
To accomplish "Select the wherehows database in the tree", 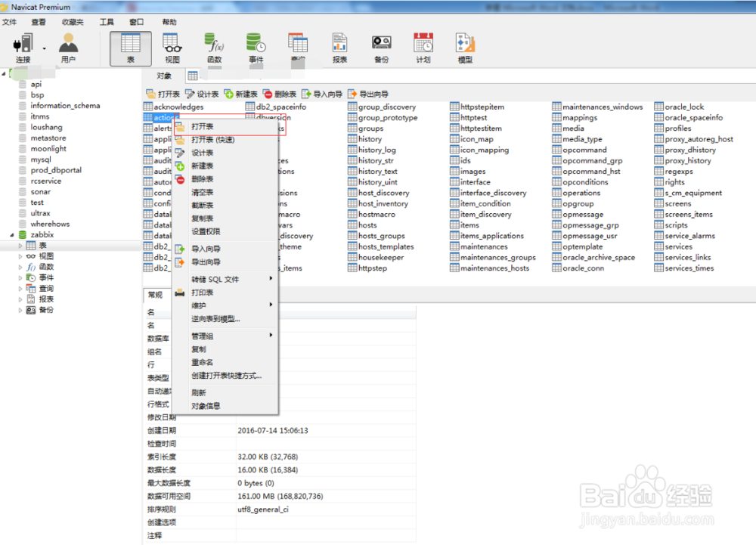I will pyautogui.click(x=50, y=224).
